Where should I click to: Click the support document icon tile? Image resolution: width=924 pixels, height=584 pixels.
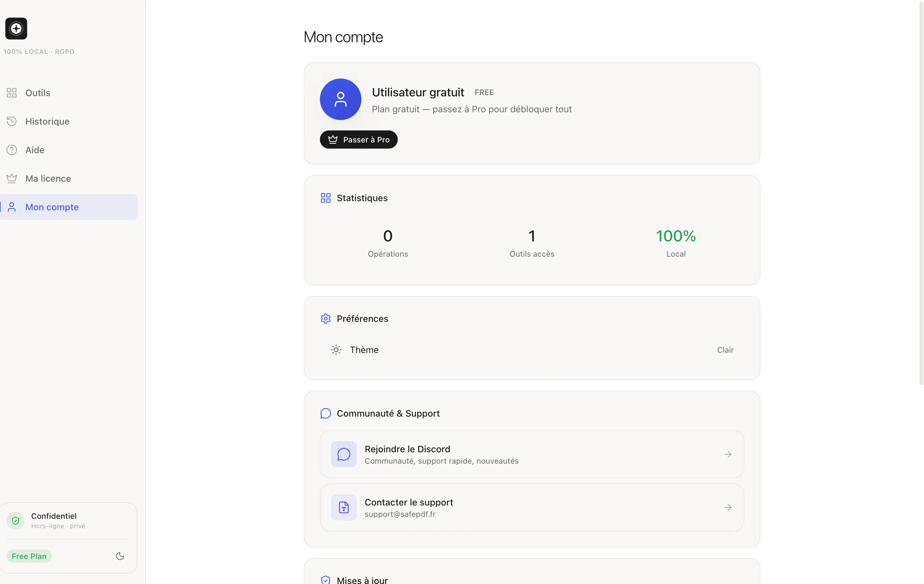(344, 507)
